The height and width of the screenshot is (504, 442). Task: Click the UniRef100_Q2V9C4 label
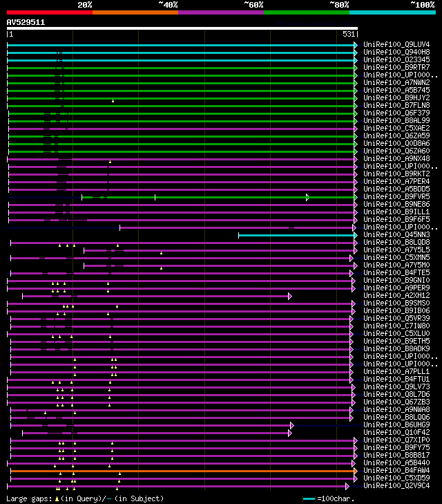[396, 485]
